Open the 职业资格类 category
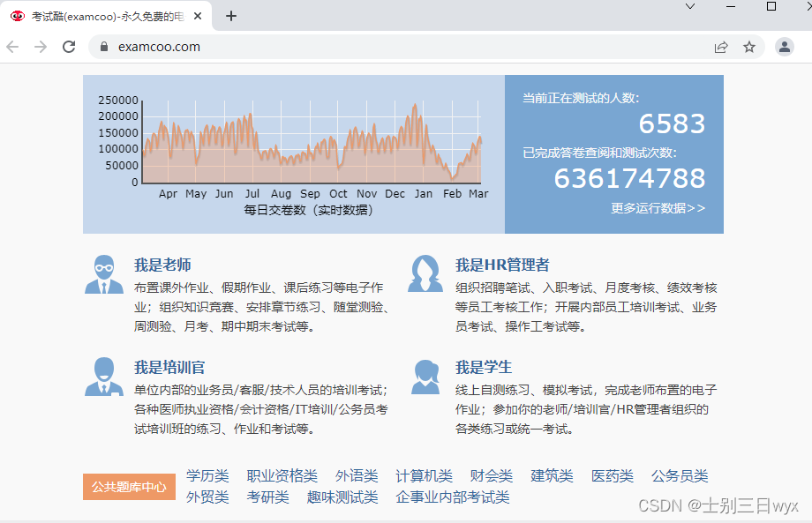The width and height of the screenshot is (812, 523). pyautogui.click(x=282, y=475)
